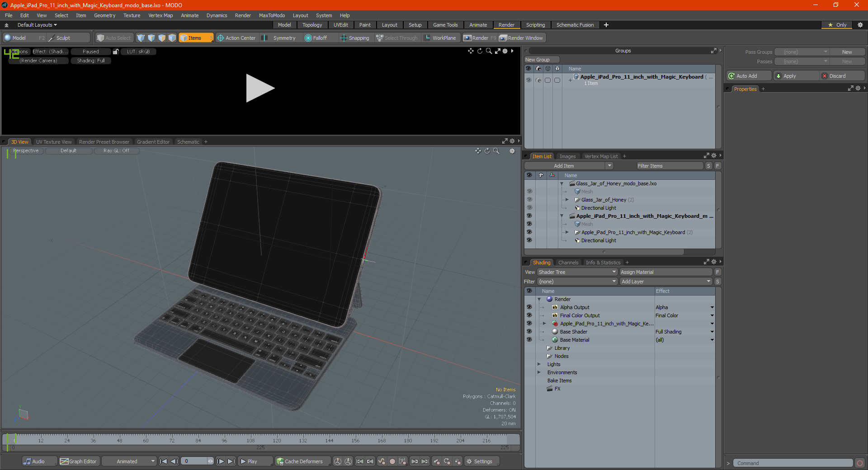Toggle the render preview lock icon

pos(116,52)
